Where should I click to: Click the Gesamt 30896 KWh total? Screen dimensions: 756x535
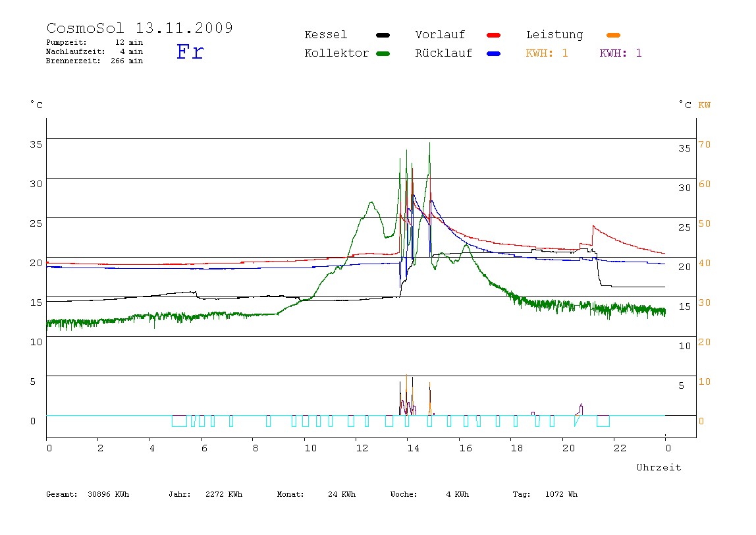(x=88, y=494)
